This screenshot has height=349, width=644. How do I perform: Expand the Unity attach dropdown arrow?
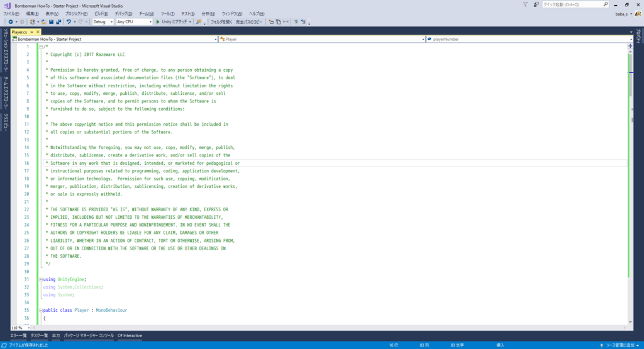pyautogui.click(x=190, y=22)
